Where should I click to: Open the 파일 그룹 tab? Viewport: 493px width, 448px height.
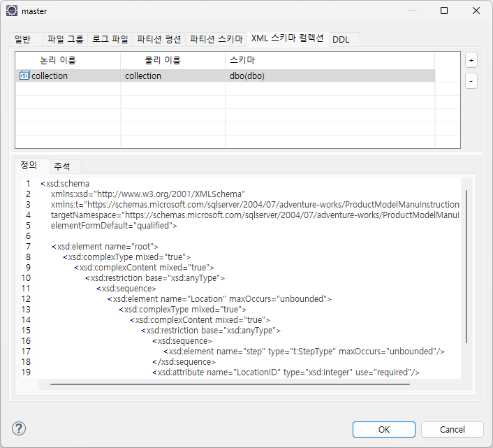coord(65,39)
